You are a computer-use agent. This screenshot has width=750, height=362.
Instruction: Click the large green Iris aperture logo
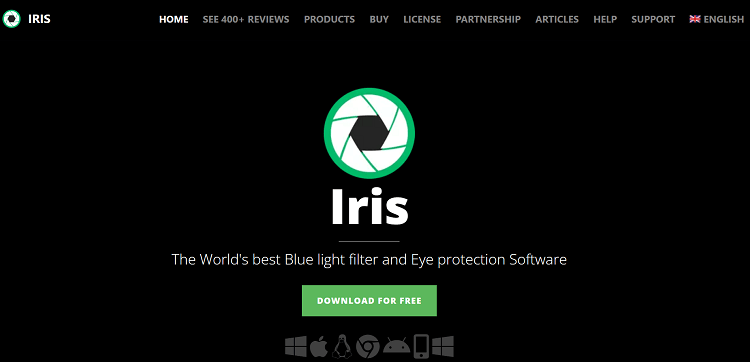pos(369,133)
